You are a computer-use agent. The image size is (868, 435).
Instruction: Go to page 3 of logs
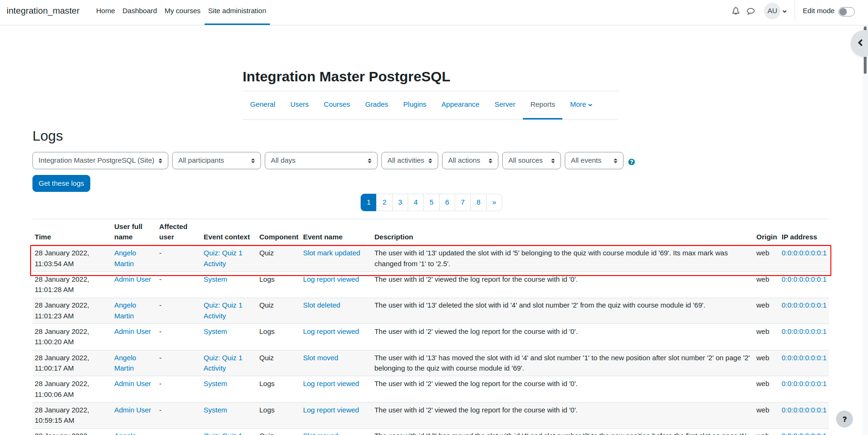pyautogui.click(x=400, y=202)
